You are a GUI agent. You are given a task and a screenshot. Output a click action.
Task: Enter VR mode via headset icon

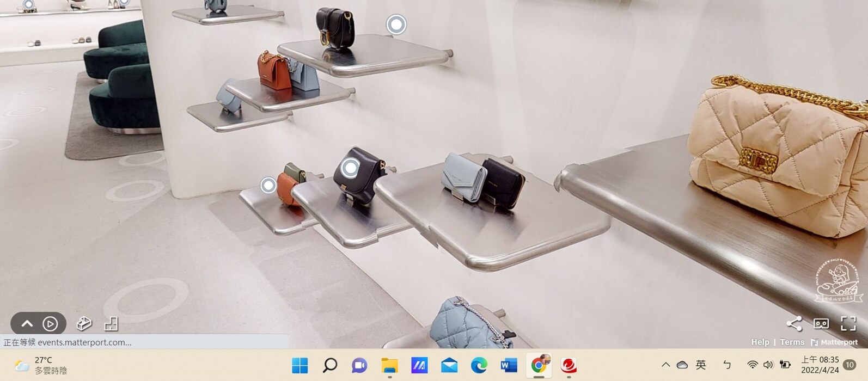point(821,323)
